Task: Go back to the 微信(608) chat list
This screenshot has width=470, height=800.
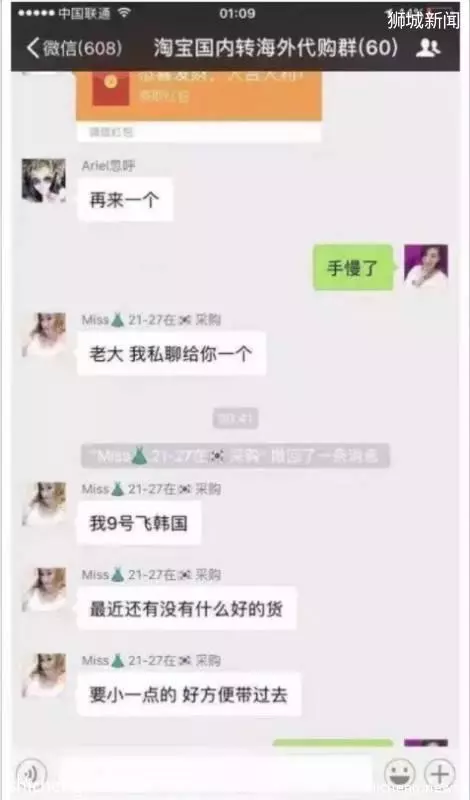Action: [x=75, y=48]
